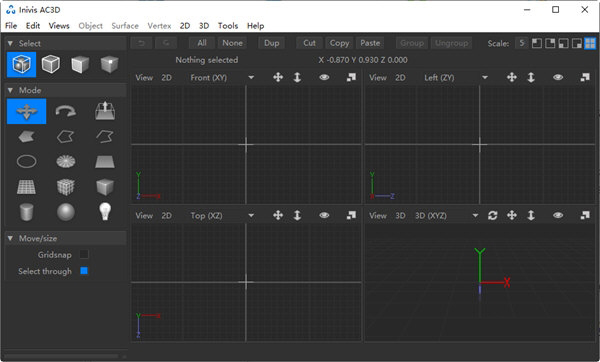Click the None deselect button
Viewport: 600px width, 362px height.
(233, 43)
